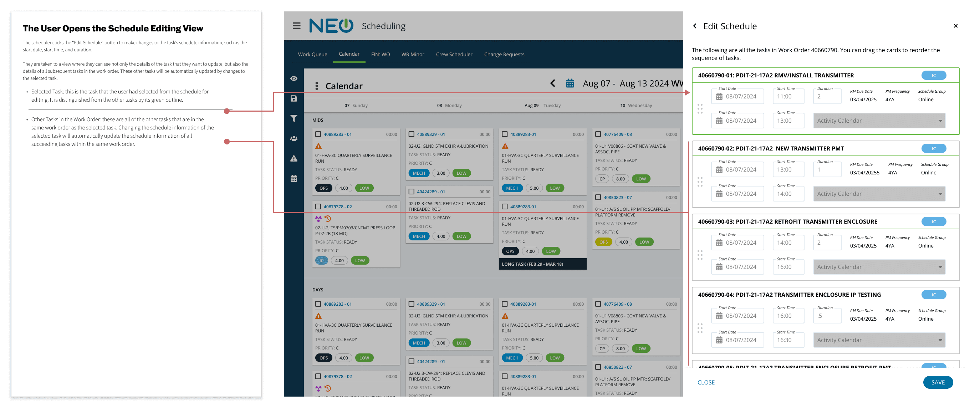The width and height of the screenshot is (980, 408).
Task: Click the Calendar three-dot options icon
Action: 317,86
